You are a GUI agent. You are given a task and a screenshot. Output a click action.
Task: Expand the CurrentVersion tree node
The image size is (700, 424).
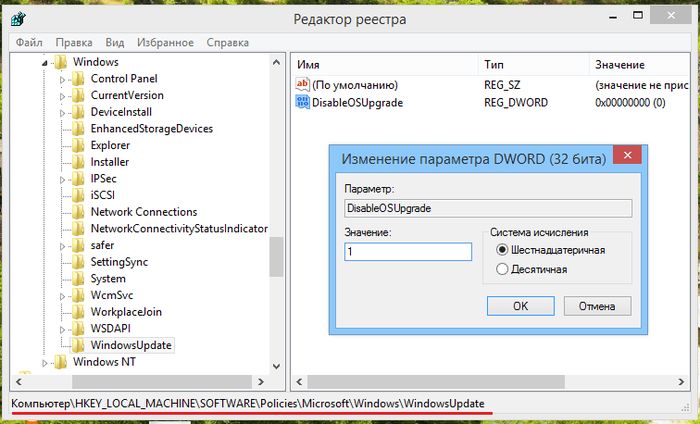point(62,96)
